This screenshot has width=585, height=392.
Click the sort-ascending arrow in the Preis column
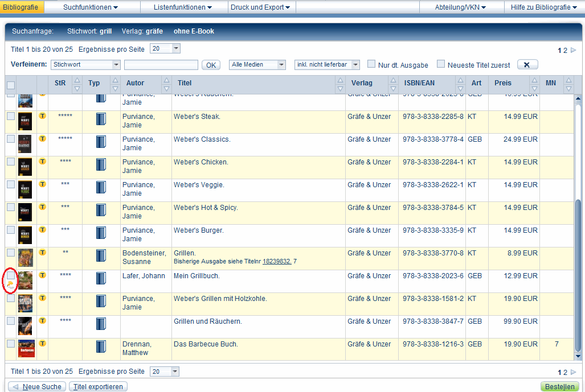(x=534, y=80)
